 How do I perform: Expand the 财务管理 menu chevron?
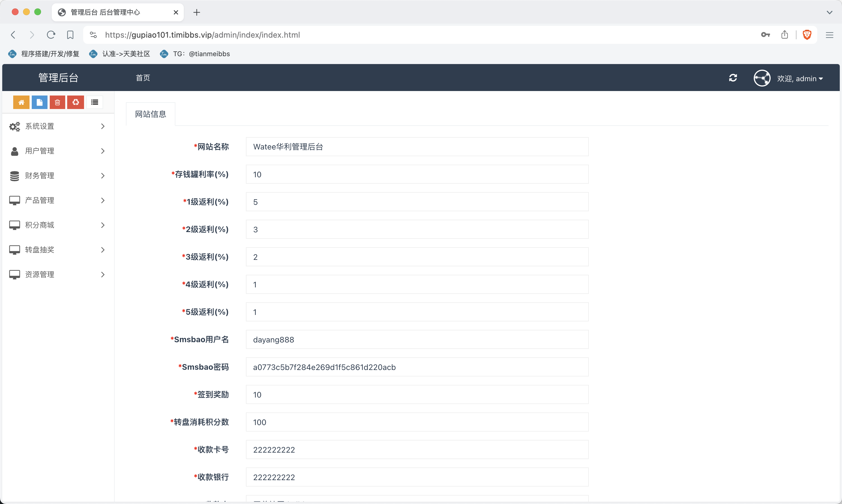click(103, 176)
